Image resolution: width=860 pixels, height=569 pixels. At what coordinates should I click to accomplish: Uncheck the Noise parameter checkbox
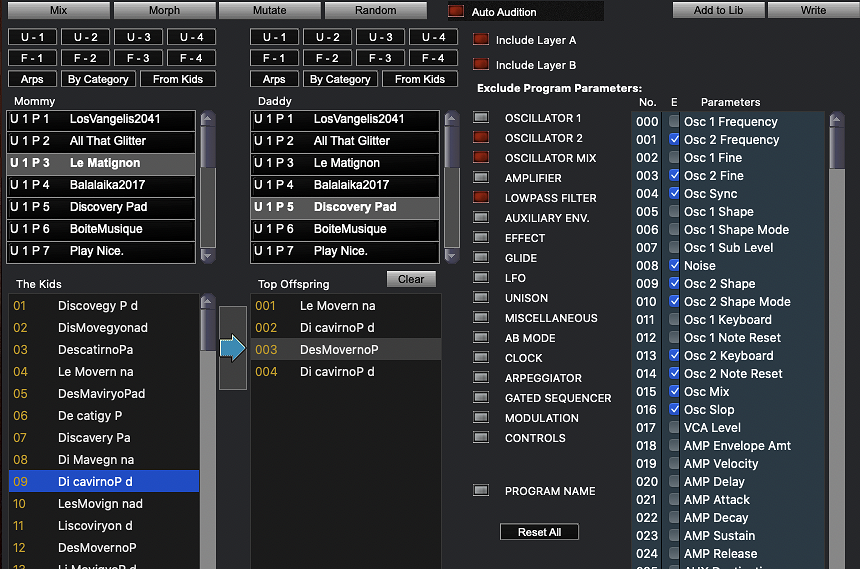coord(675,266)
